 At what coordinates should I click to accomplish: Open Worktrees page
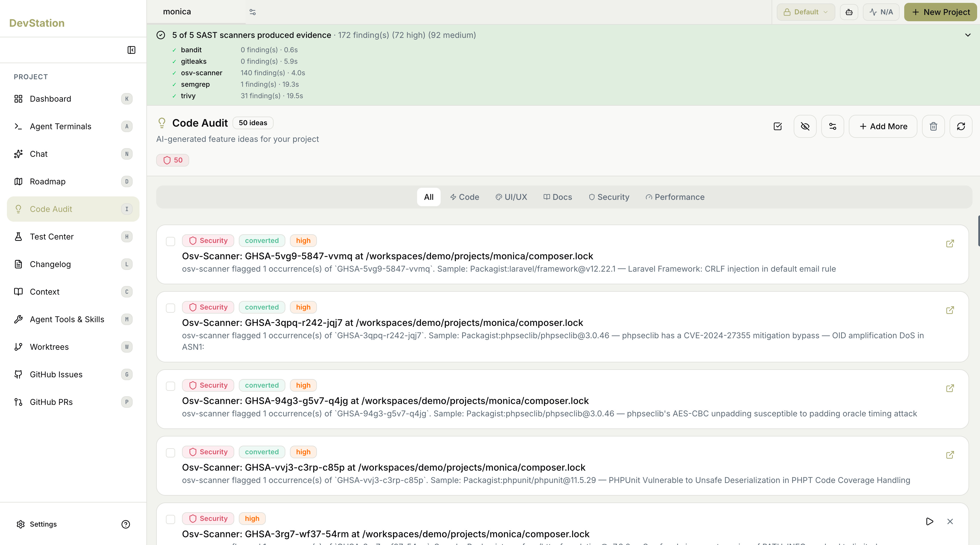pyautogui.click(x=73, y=347)
